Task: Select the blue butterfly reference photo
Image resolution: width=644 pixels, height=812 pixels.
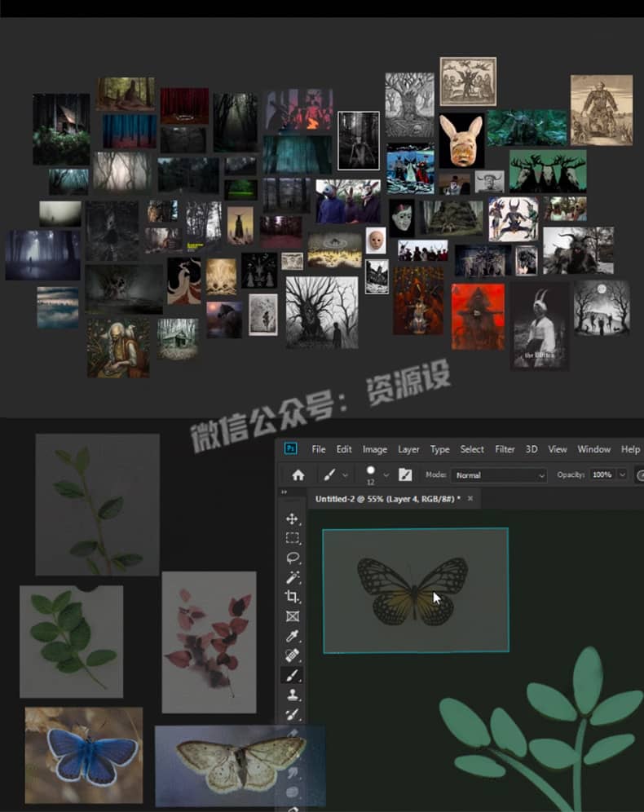Action: tap(84, 754)
